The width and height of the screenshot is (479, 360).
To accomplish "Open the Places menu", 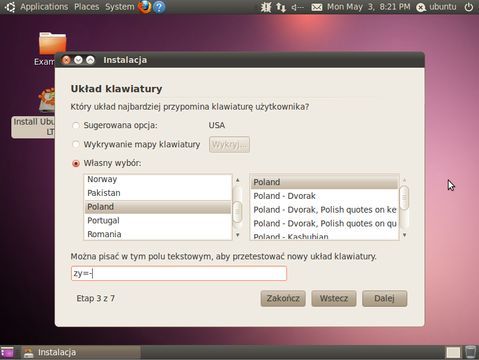I will pos(87,7).
